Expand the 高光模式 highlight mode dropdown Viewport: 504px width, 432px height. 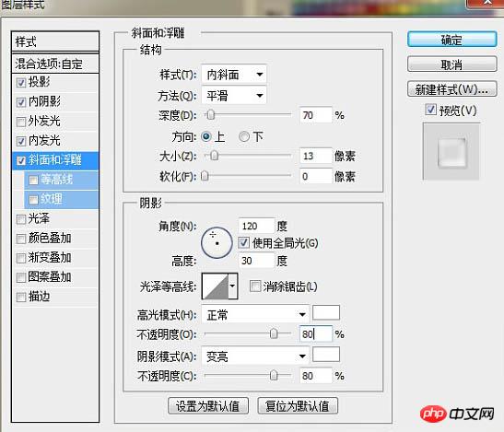point(255,314)
